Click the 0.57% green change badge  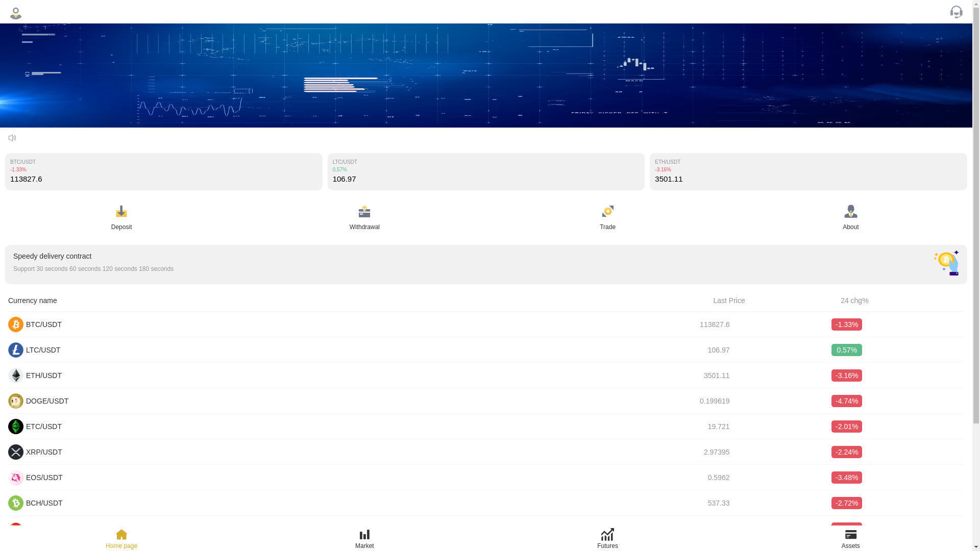846,350
